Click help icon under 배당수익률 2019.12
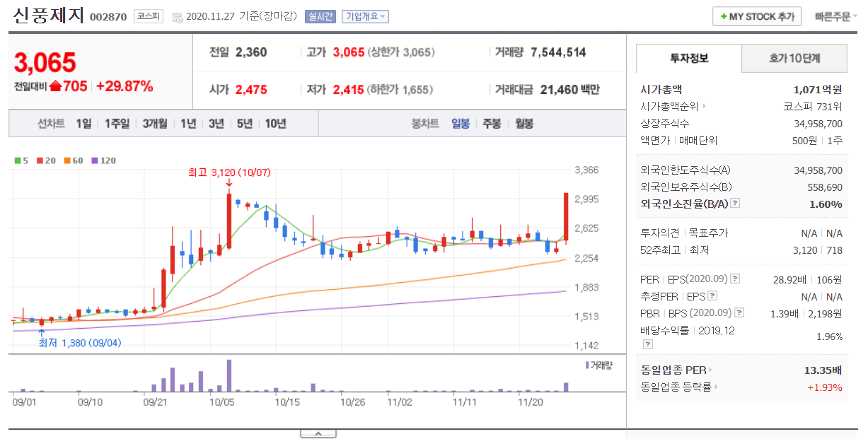The width and height of the screenshot is (868, 439). (647, 344)
